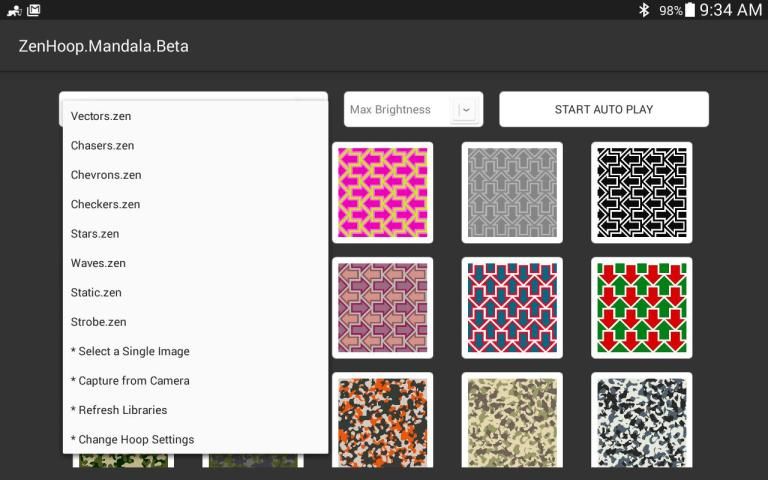This screenshot has height=480, width=768.
Task: Tap the Bluetooth icon in status bar
Action: [644, 10]
